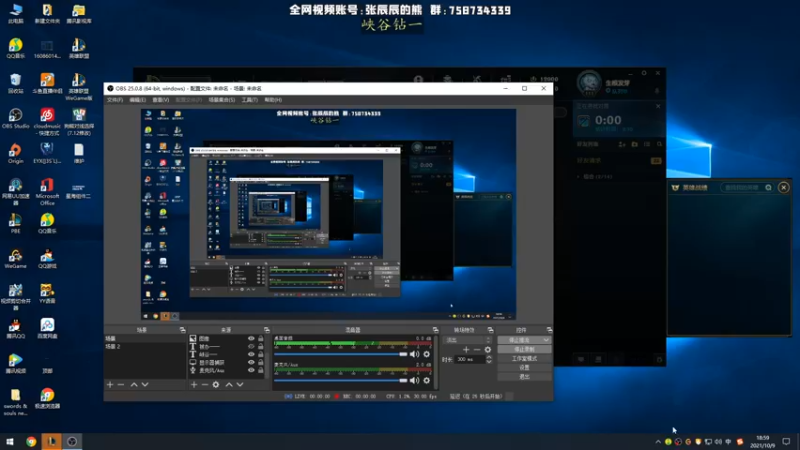Viewport: 800px width, 450px height.
Task: Open transition properties gear icon
Action: tap(488, 349)
